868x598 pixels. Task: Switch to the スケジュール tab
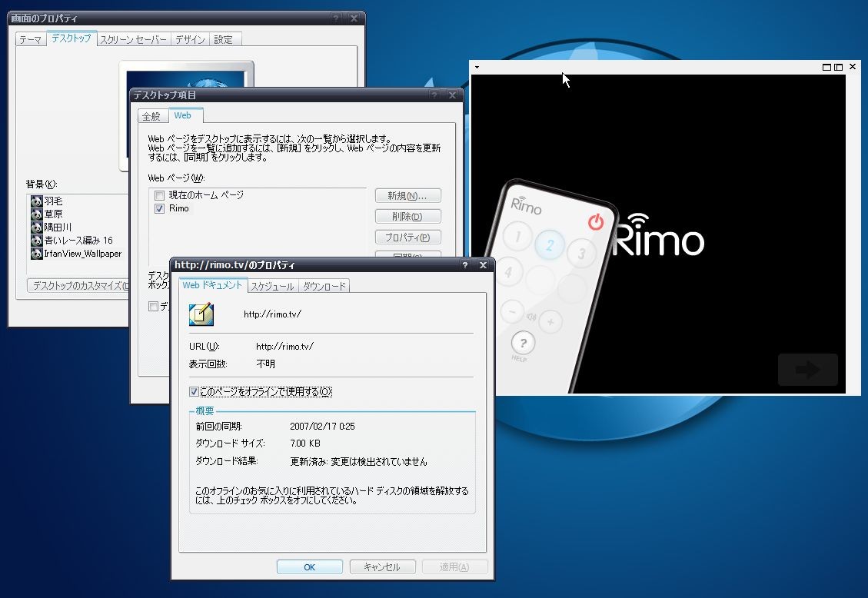point(272,286)
